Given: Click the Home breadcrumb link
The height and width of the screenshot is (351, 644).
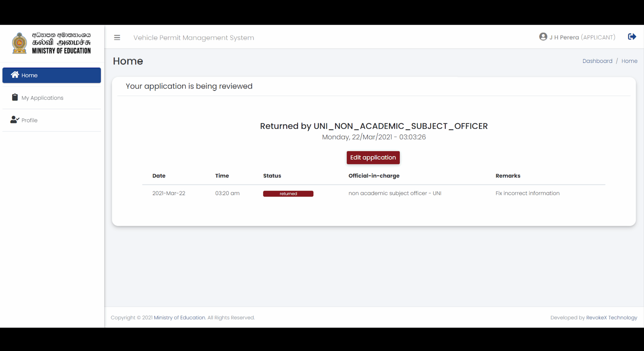Looking at the screenshot, I should (629, 61).
